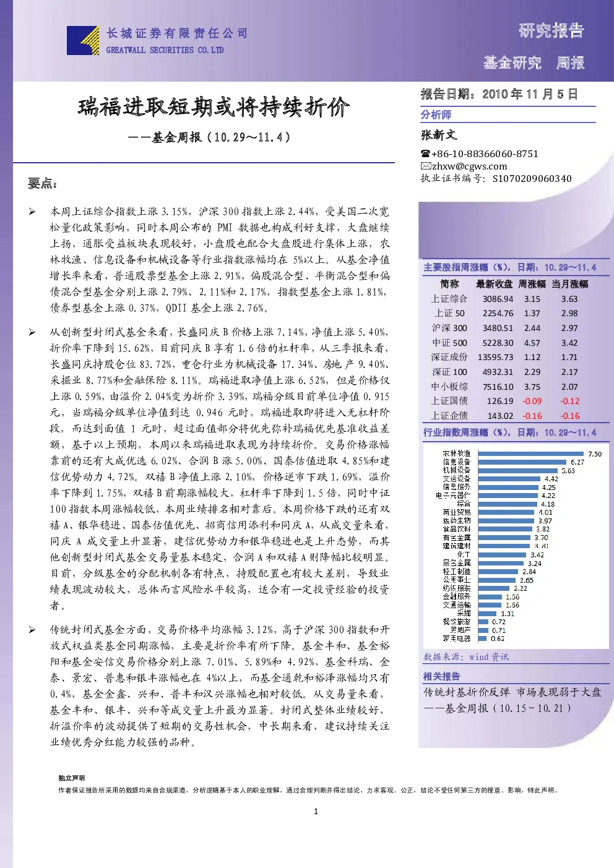The width and height of the screenshot is (614, 868).
Task: Click the closing value '3086.94'
Action: [x=498, y=299]
